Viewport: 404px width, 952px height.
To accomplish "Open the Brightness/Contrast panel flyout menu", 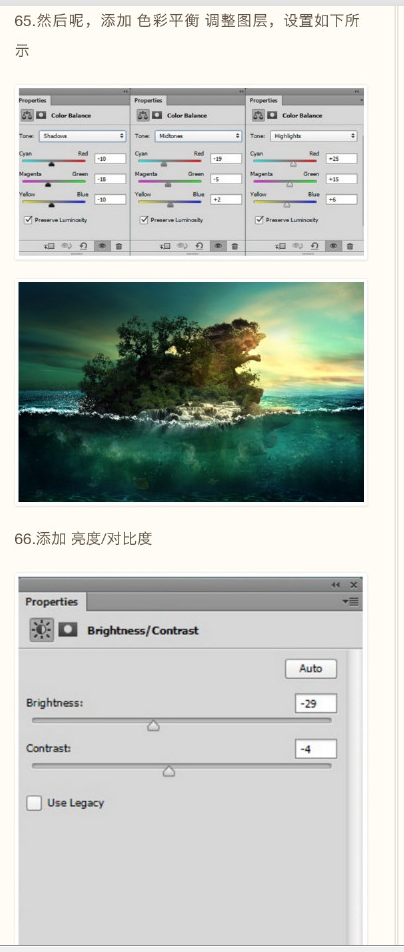I will point(351,602).
